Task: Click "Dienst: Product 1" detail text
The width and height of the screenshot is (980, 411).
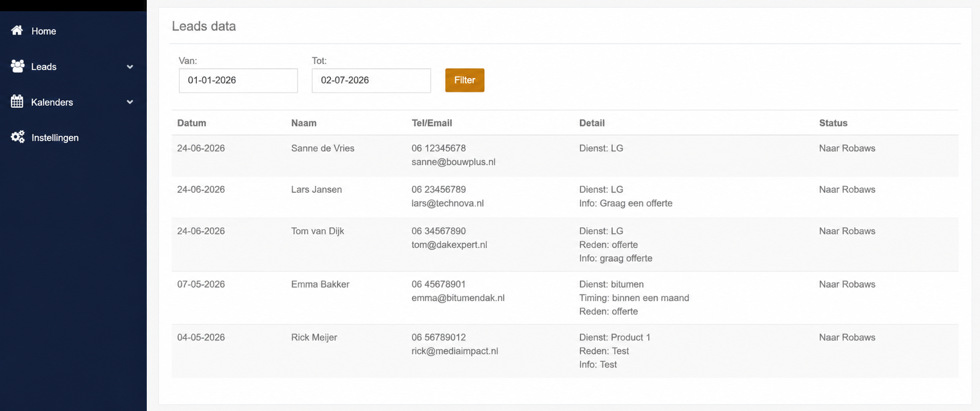Action: [615, 337]
